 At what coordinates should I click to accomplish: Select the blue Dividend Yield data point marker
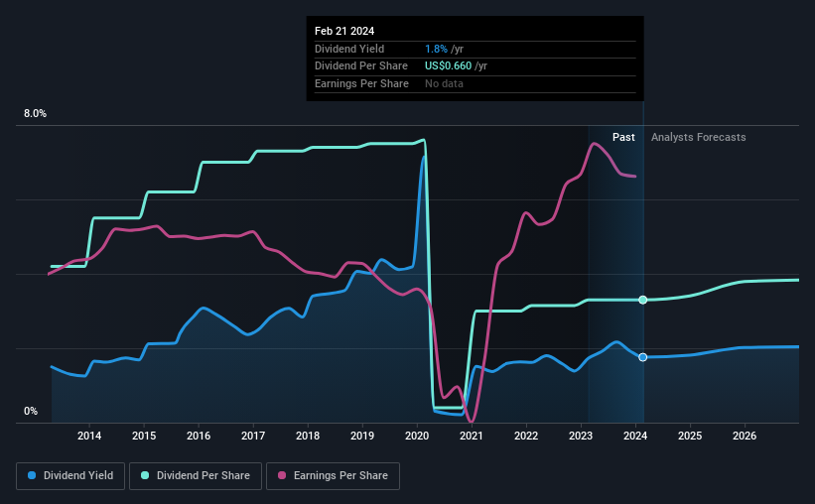tap(643, 357)
